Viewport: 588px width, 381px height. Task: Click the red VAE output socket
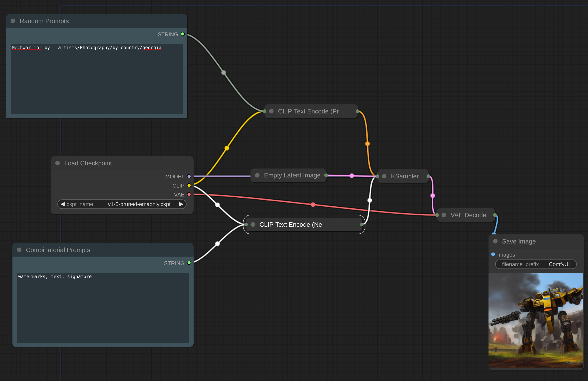click(x=189, y=194)
